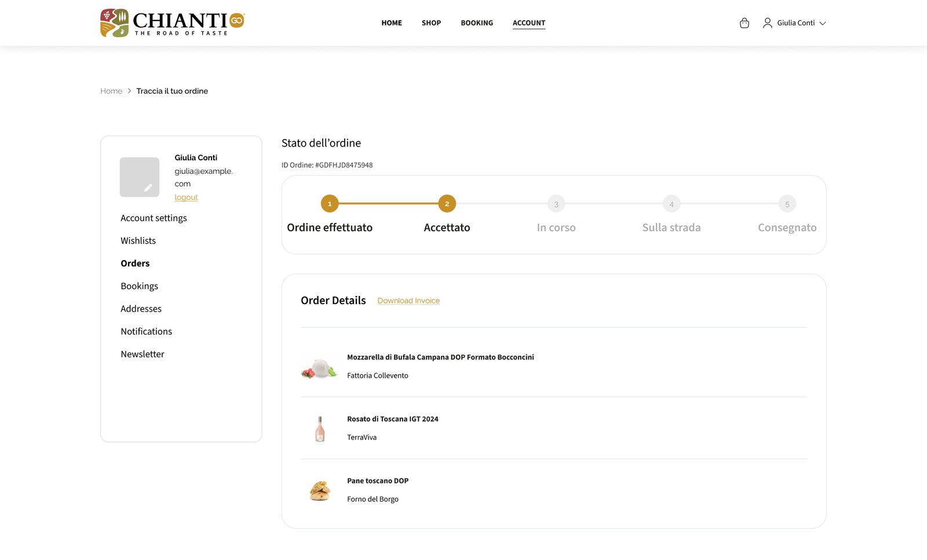Open Notifications in sidebar

[146, 331]
